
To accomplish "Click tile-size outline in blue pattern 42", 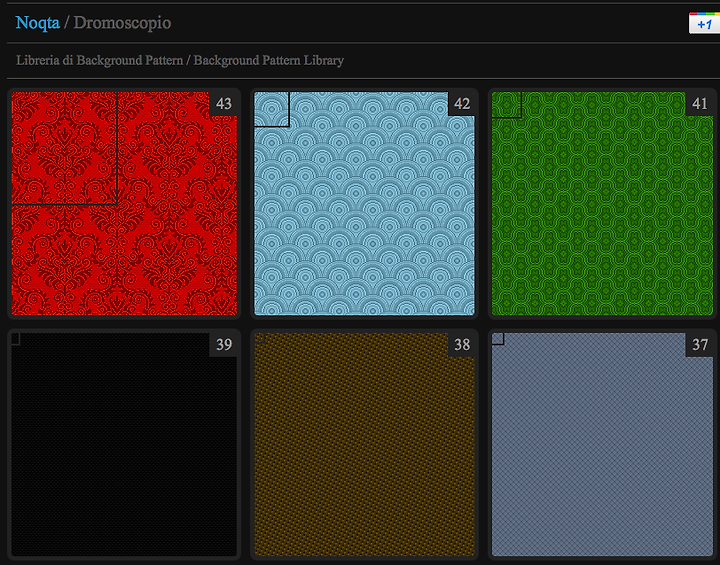I will tap(271, 109).
